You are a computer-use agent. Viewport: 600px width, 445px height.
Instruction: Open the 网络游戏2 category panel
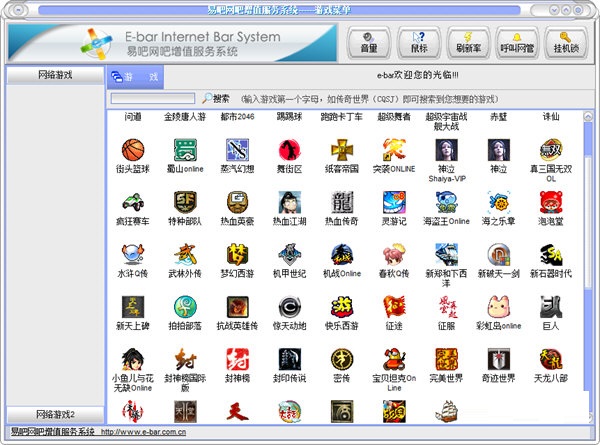(55, 414)
